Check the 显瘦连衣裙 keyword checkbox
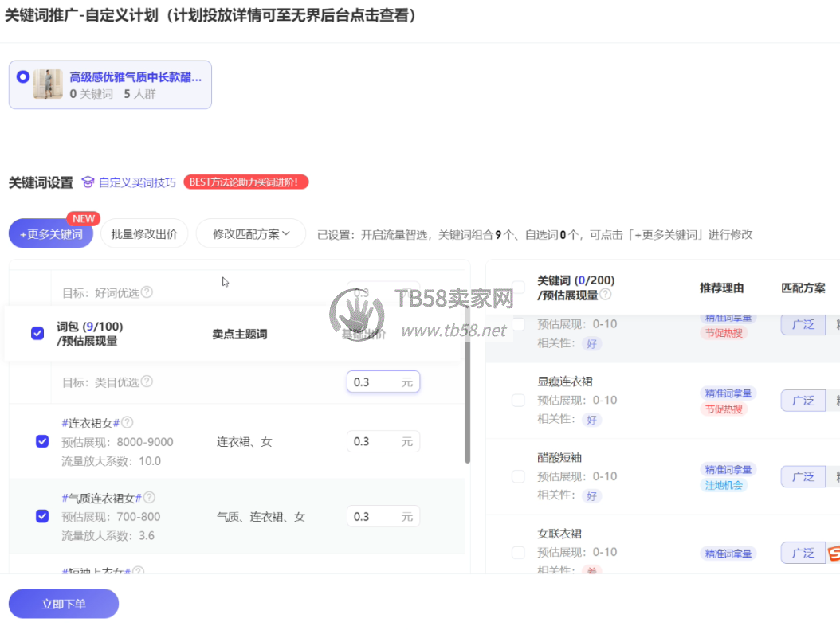The height and width of the screenshot is (630, 840). 518,400
